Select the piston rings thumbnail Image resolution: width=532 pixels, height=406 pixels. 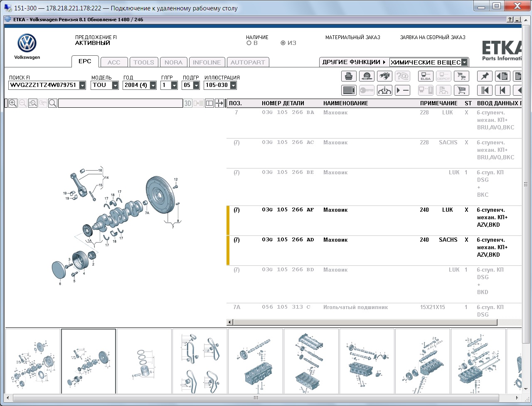144,361
